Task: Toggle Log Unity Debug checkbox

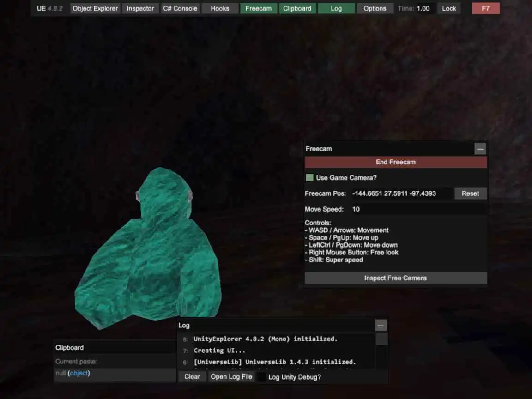Action: click(x=261, y=377)
